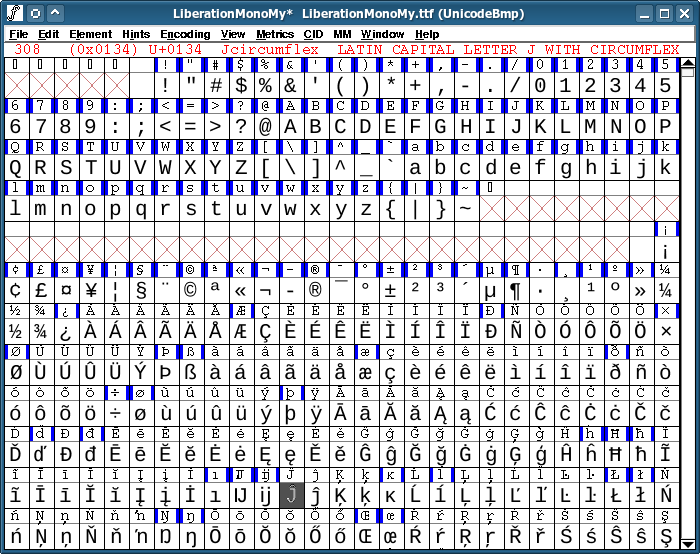The width and height of the screenshot is (700, 554).
Task: Select the dotless i glyph cell
Action: pyautogui.click(x=216, y=496)
